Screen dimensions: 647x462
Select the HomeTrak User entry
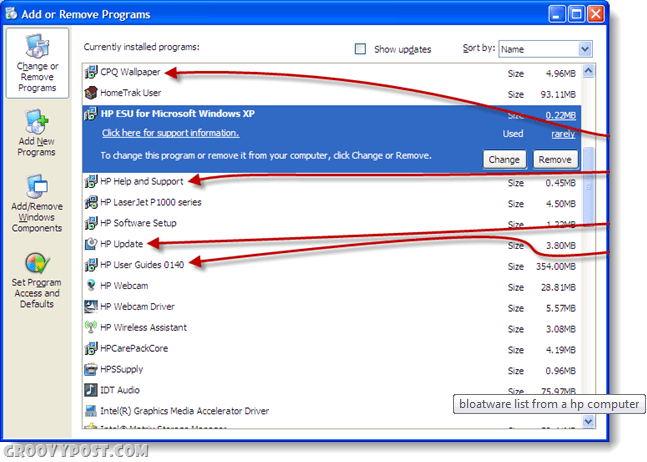click(x=332, y=94)
